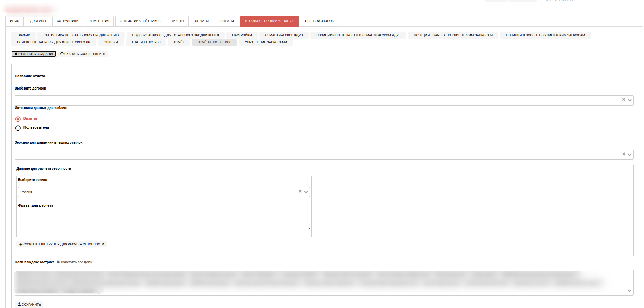This screenshot has height=308, width=644.
Task: Click the Google script download icon
Action: [x=62, y=54]
